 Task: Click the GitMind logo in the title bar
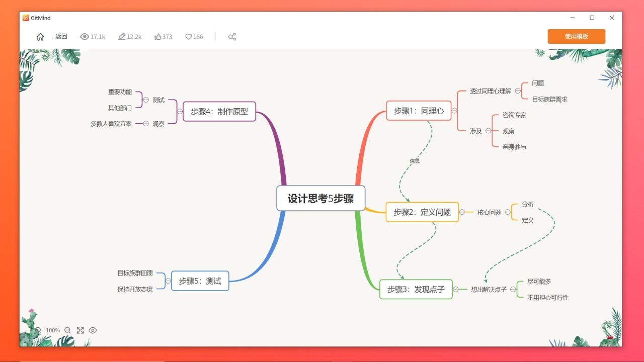(x=27, y=18)
